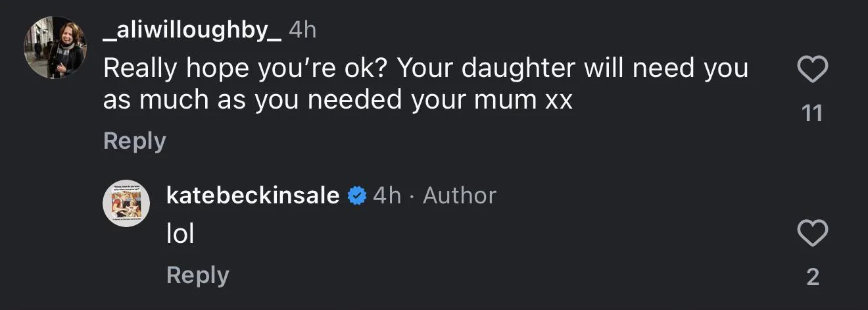
Task: Click katebeckinsale's blue verified badge
Action: click(x=356, y=195)
